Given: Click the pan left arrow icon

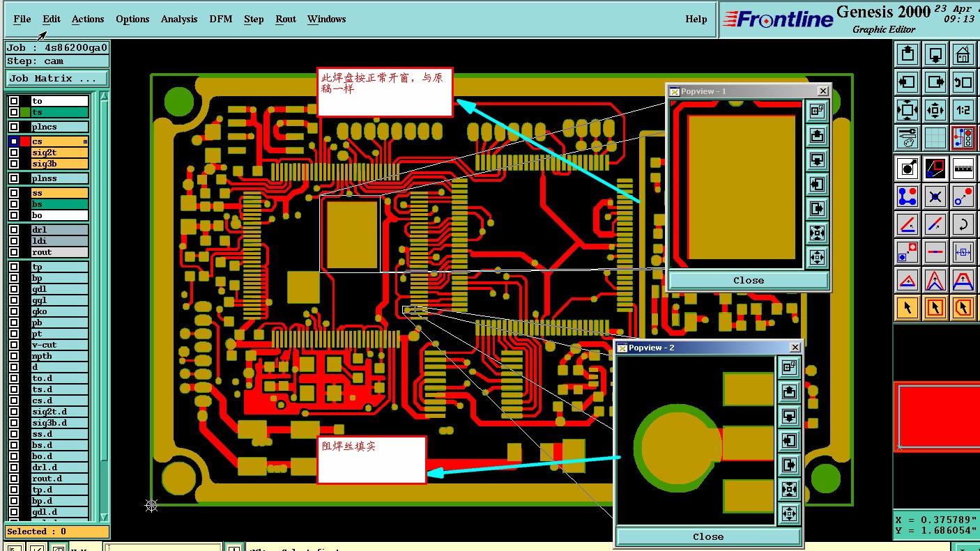Looking at the screenshot, I should pyautogui.click(x=907, y=82).
